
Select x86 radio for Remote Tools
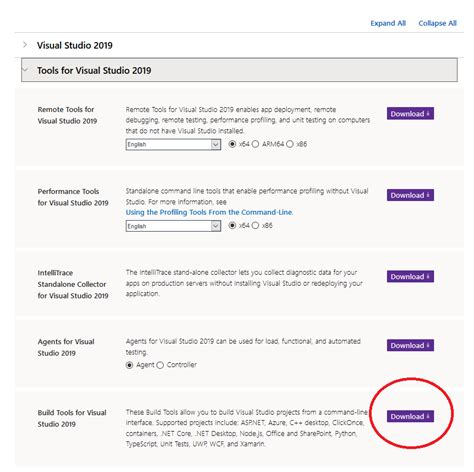point(290,144)
